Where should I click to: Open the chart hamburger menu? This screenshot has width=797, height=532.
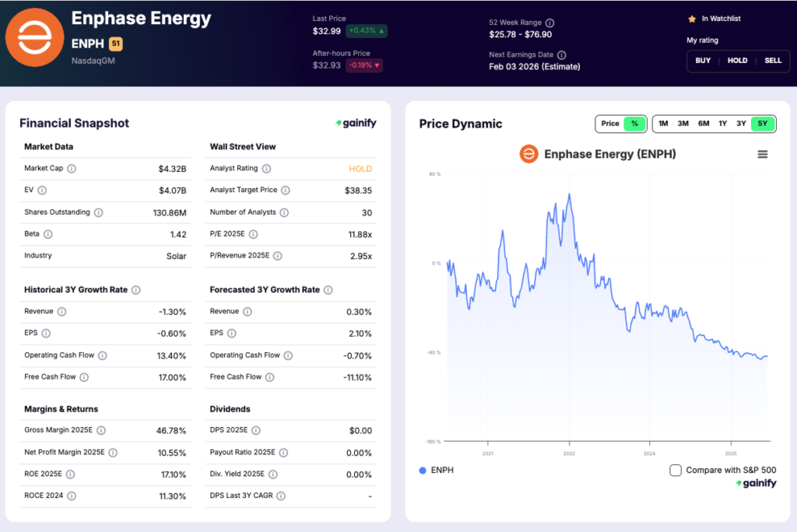[761, 154]
